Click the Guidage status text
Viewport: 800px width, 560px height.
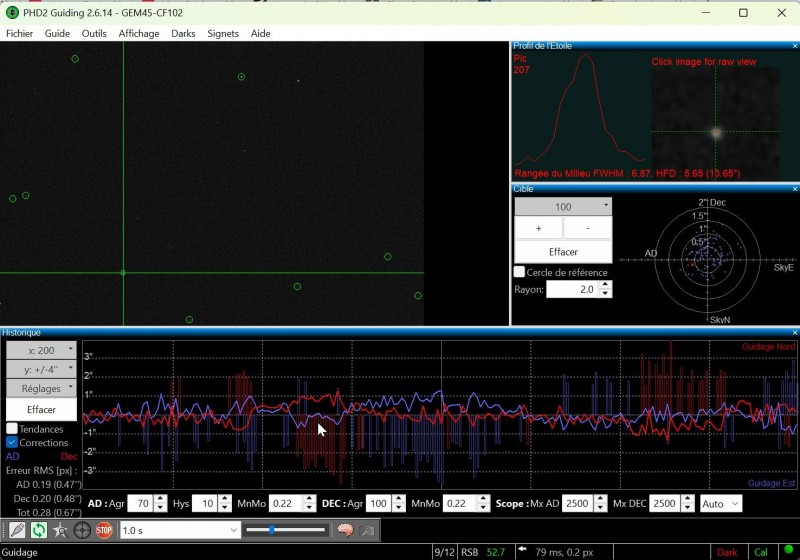pos(19,552)
